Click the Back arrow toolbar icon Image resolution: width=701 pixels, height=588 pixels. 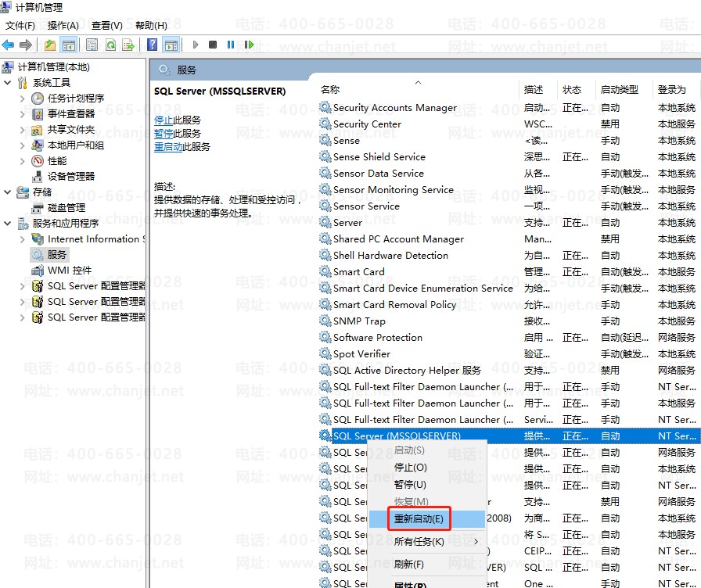[x=8, y=45]
